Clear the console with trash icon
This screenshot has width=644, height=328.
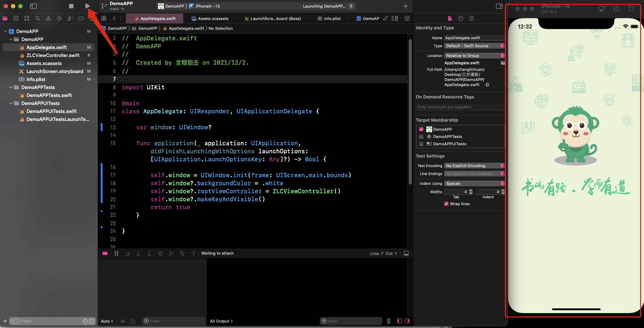[x=389, y=321]
